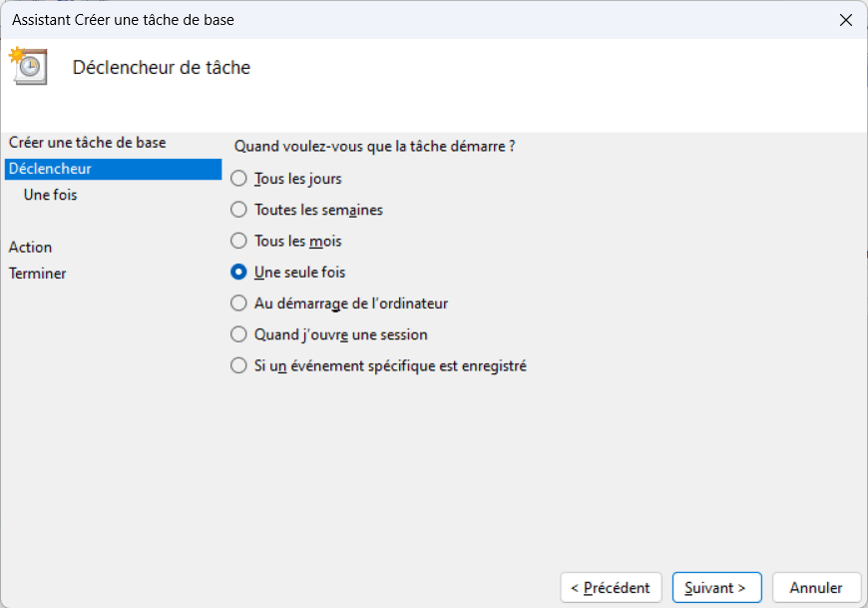Go to "Créer une tâche de base" step
Screen dimensions: 868x608
88,143
